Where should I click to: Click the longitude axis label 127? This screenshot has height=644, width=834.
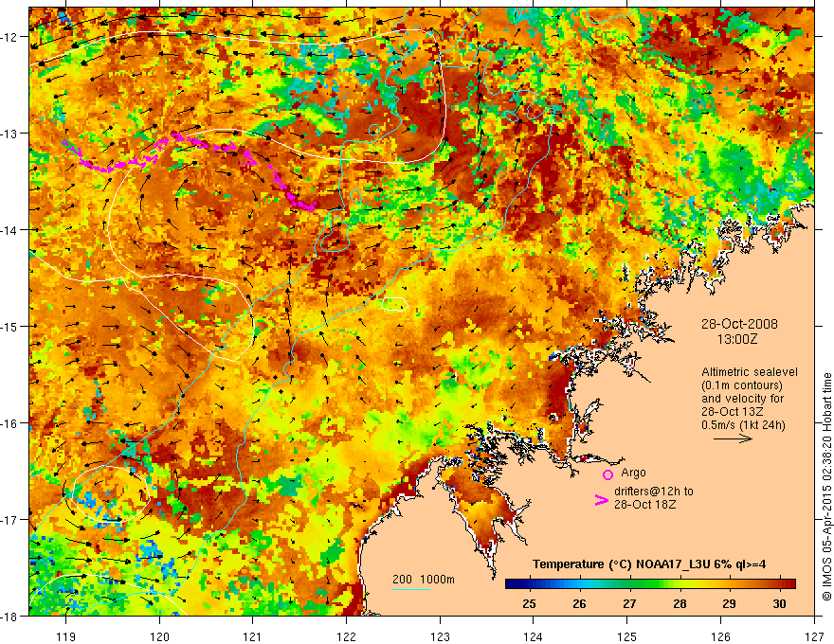pyautogui.click(x=814, y=636)
